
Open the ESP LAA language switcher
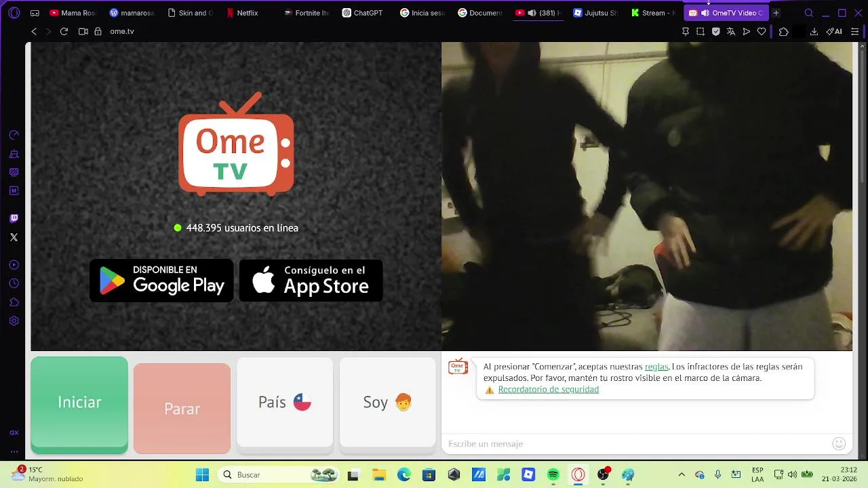point(757,474)
